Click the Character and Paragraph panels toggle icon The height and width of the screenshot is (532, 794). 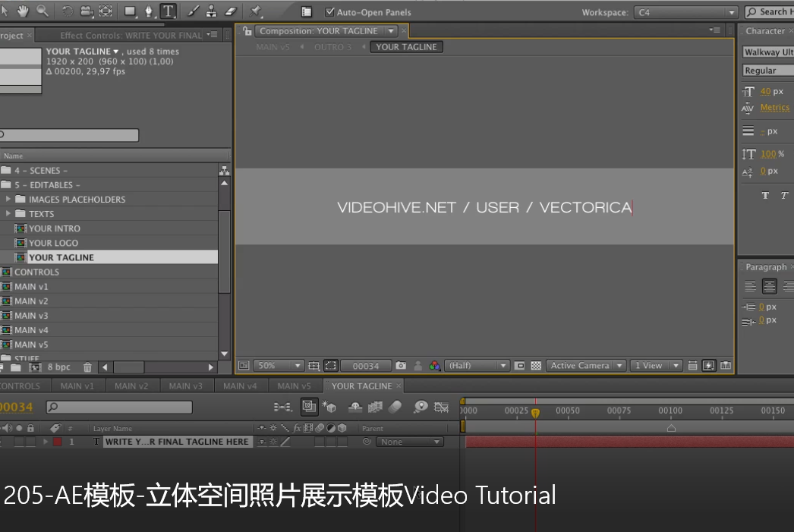(307, 12)
